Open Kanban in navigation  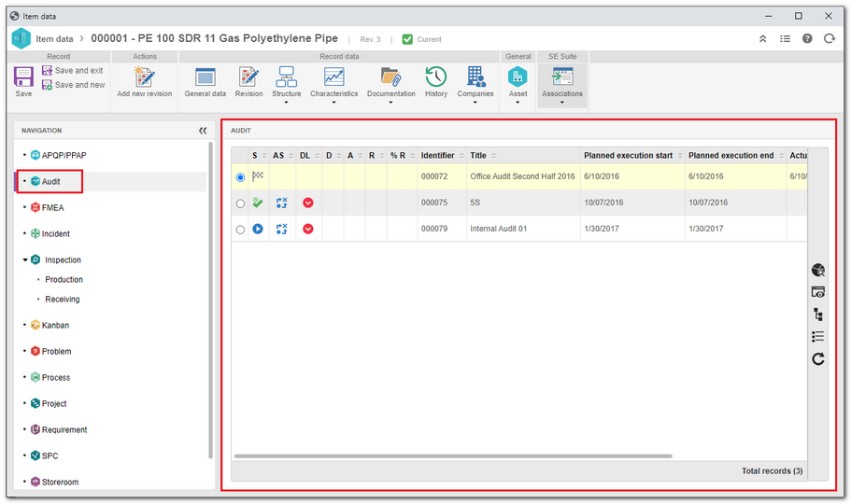click(50, 325)
